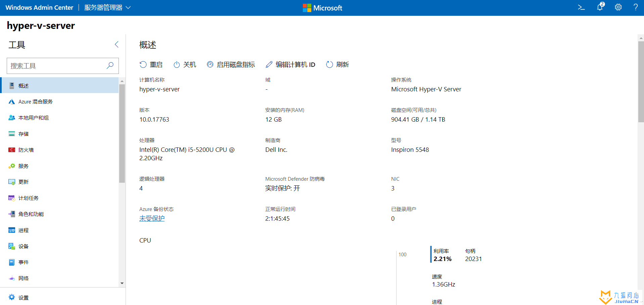Click the 更新 tool icon
This screenshot has width=644, height=305.
click(12, 182)
